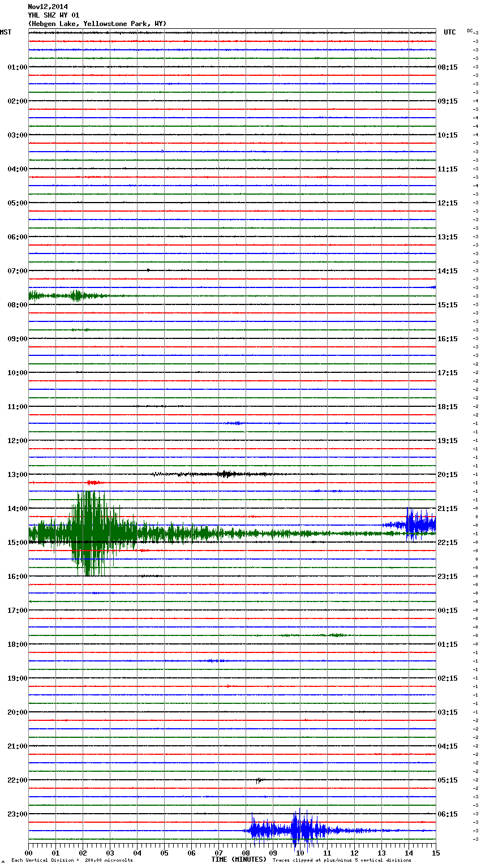481x868 pixels.
Task: Select the 14:00 MST time label
Action: [x=17, y=509]
